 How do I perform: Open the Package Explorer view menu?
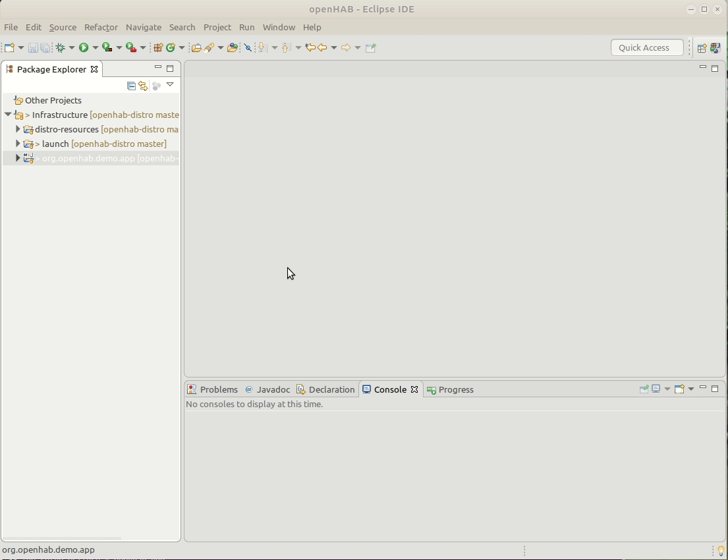(170, 85)
